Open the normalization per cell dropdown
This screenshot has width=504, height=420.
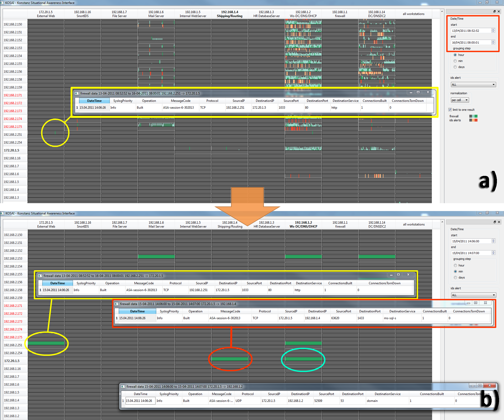(460, 100)
